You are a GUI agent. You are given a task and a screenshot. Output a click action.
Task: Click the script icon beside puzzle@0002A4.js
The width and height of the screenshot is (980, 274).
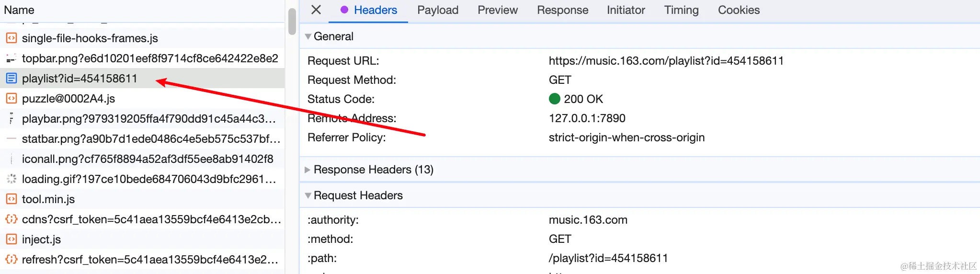click(x=11, y=99)
